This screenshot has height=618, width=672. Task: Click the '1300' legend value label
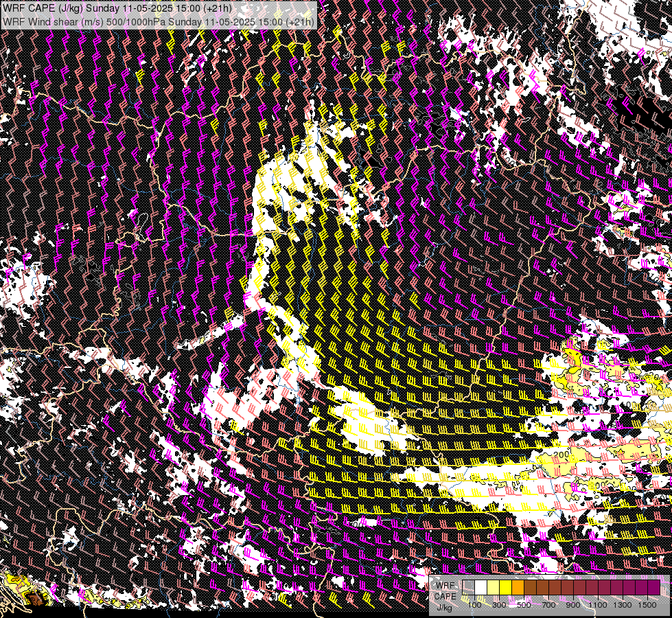point(623,605)
